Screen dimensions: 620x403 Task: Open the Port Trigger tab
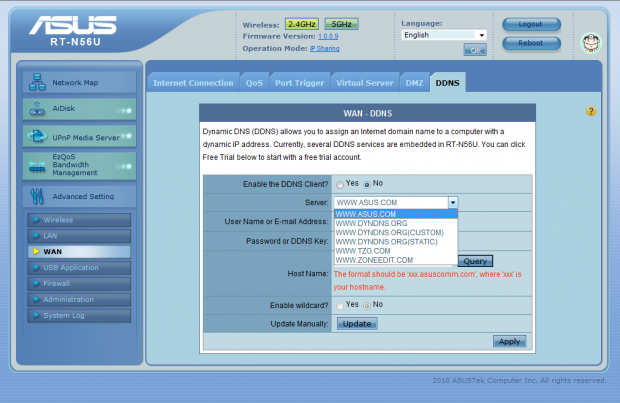click(x=299, y=83)
